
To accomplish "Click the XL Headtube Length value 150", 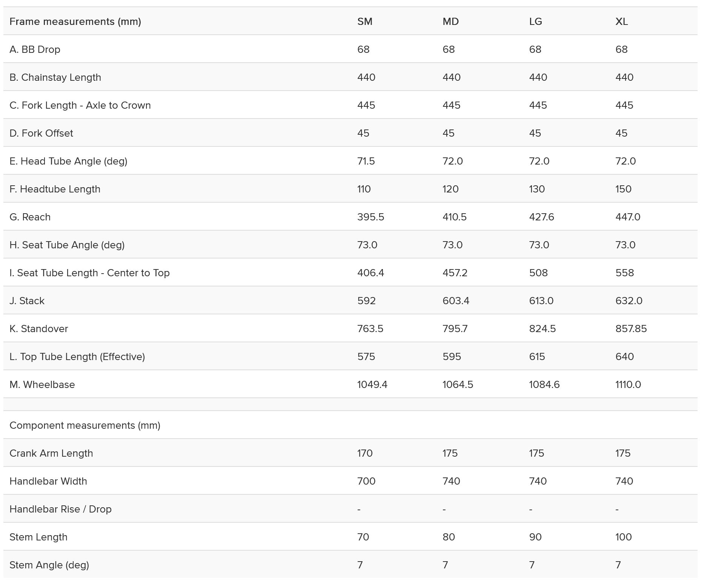I will (x=623, y=189).
